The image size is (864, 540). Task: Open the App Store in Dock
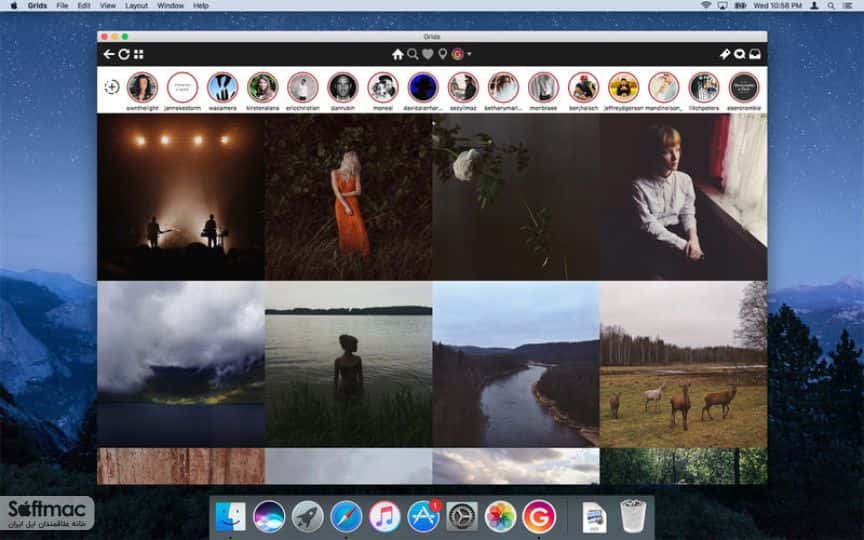click(x=423, y=516)
